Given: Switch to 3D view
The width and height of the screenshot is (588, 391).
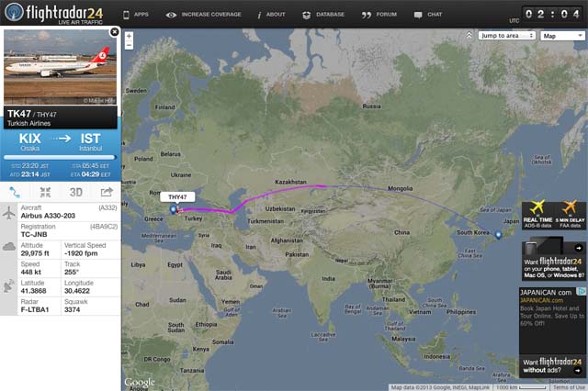Looking at the screenshot, I should [76, 193].
